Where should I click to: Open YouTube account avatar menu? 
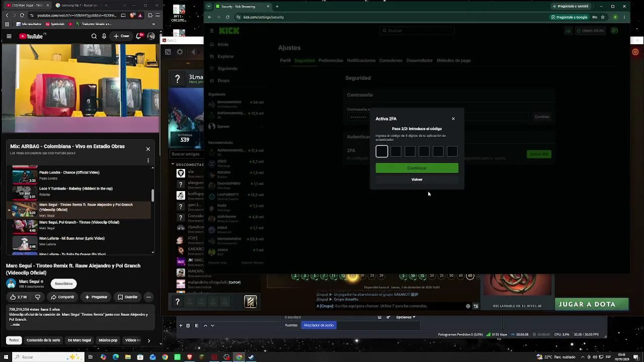[x=151, y=36]
